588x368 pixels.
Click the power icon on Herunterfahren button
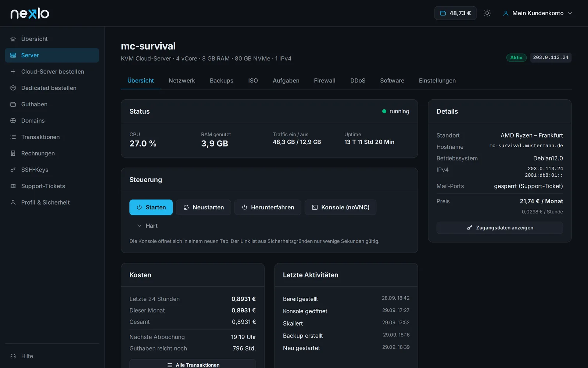(x=244, y=208)
